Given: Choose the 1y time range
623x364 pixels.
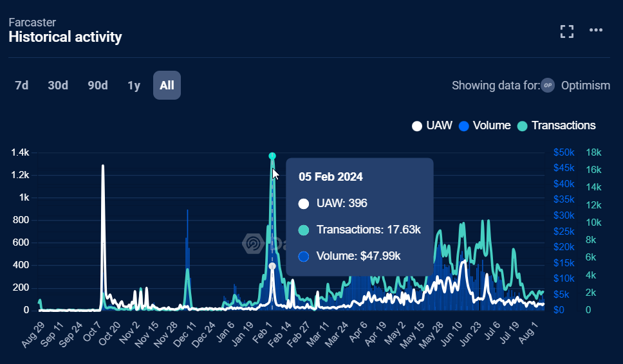Looking at the screenshot, I should click(x=134, y=86).
